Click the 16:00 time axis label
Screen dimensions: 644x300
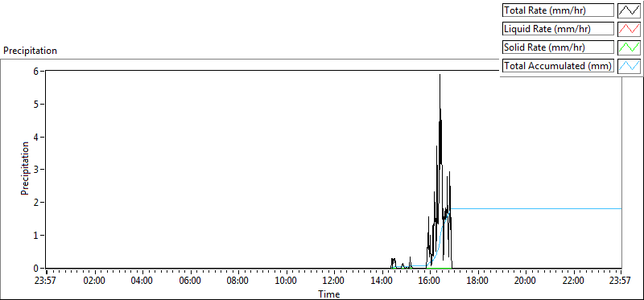pyautogui.click(x=430, y=282)
